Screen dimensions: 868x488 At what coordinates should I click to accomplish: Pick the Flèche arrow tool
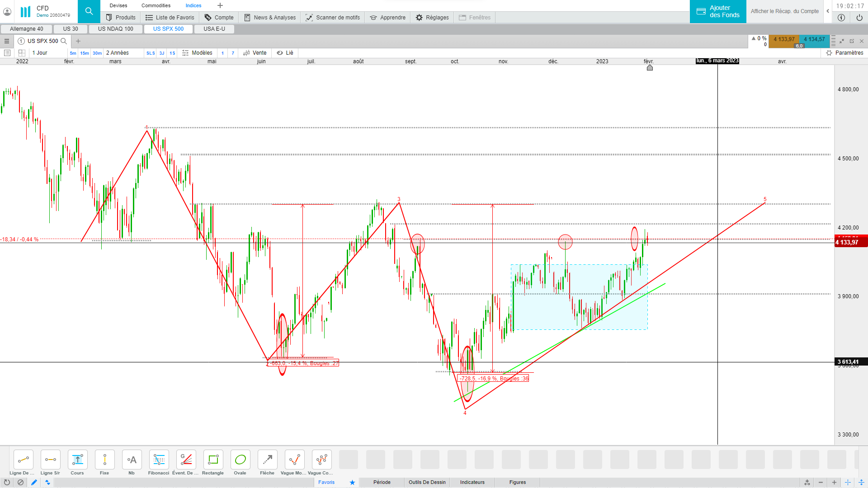click(267, 460)
